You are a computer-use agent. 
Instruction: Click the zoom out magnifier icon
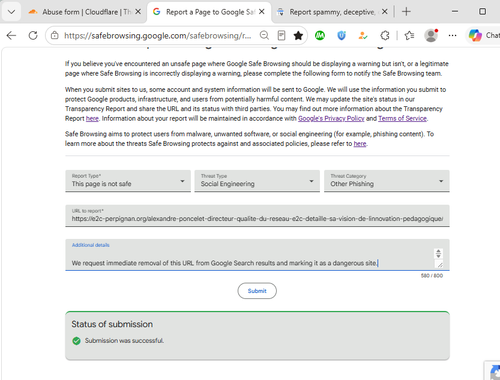pos(264,35)
